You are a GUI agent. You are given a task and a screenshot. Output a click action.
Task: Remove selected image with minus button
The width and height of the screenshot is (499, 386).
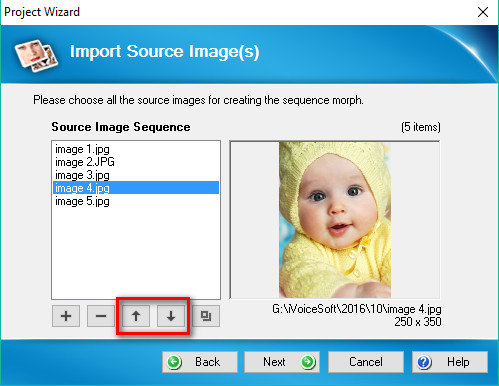click(101, 316)
